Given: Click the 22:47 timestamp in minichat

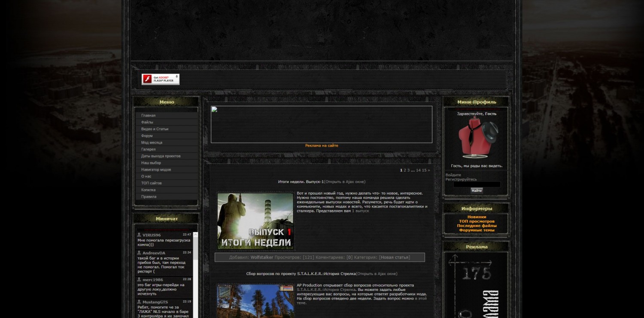Looking at the screenshot, I should 187,235.
